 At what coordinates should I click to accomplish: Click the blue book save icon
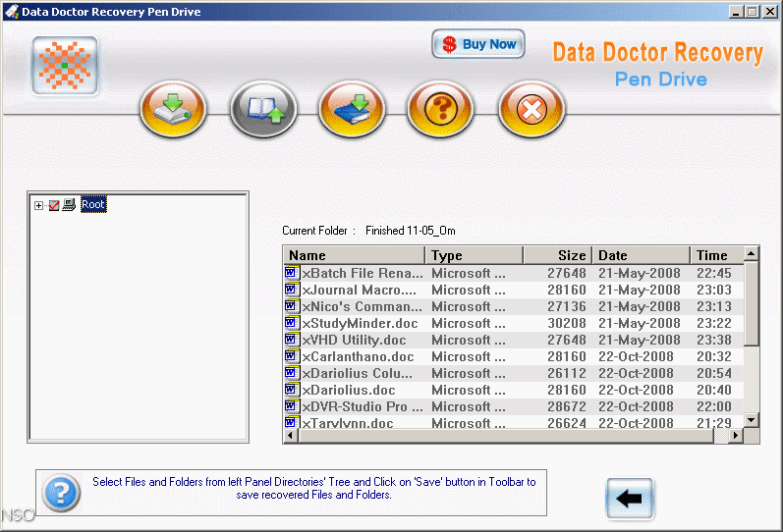pyautogui.click(x=352, y=109)
